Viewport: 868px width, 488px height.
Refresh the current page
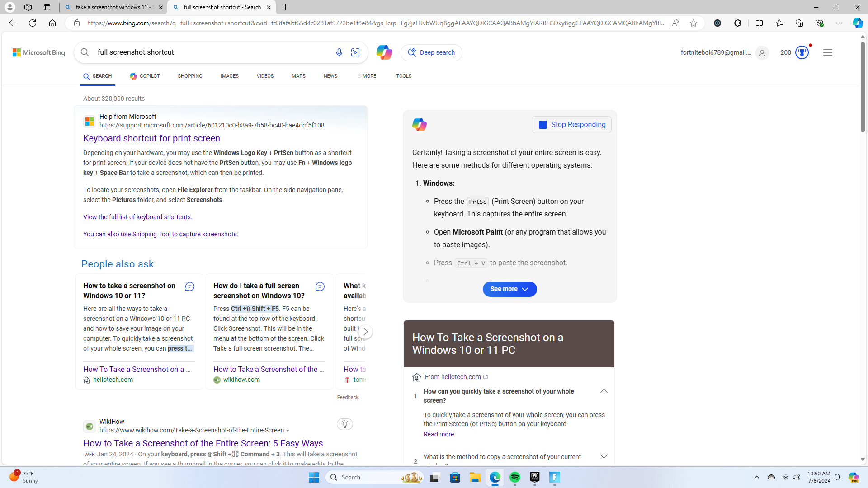pyautogui.click(x=33, y=23)
